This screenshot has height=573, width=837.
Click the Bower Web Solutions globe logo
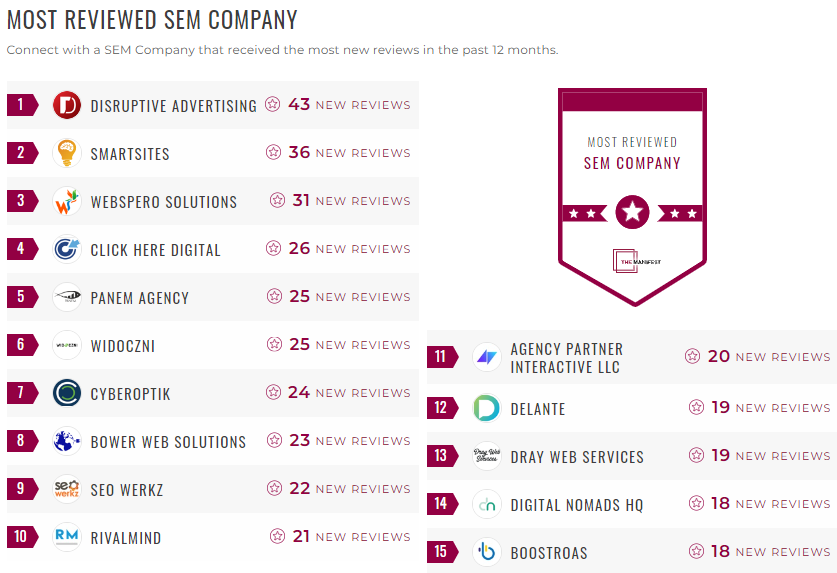[x=67, y=441]
